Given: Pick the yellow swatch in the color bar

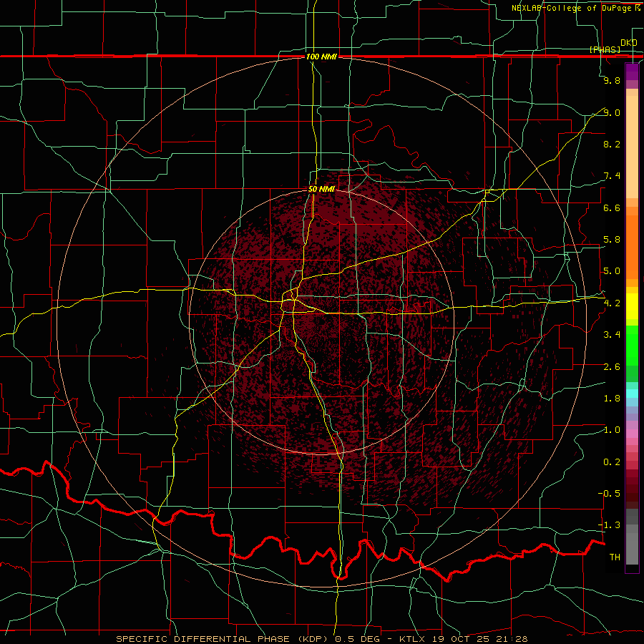Looking at the screenshot, I should pos(632,306).
